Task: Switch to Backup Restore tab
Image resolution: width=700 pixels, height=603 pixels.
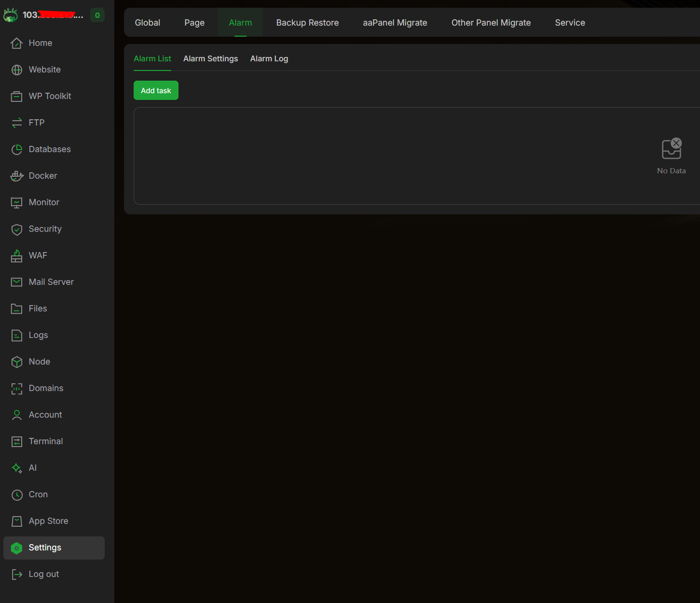Action: pos(307,23)
